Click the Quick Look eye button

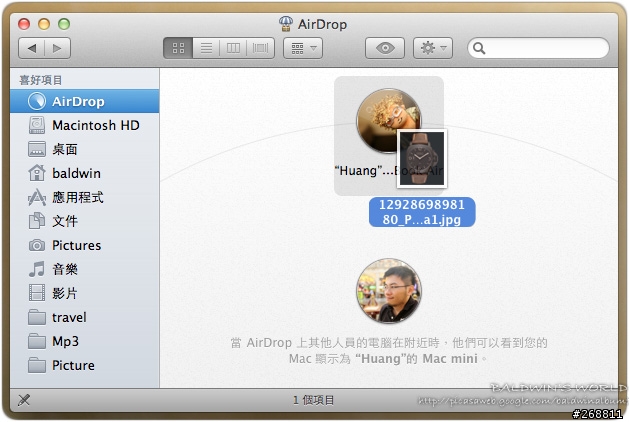(x=385, y=49)
